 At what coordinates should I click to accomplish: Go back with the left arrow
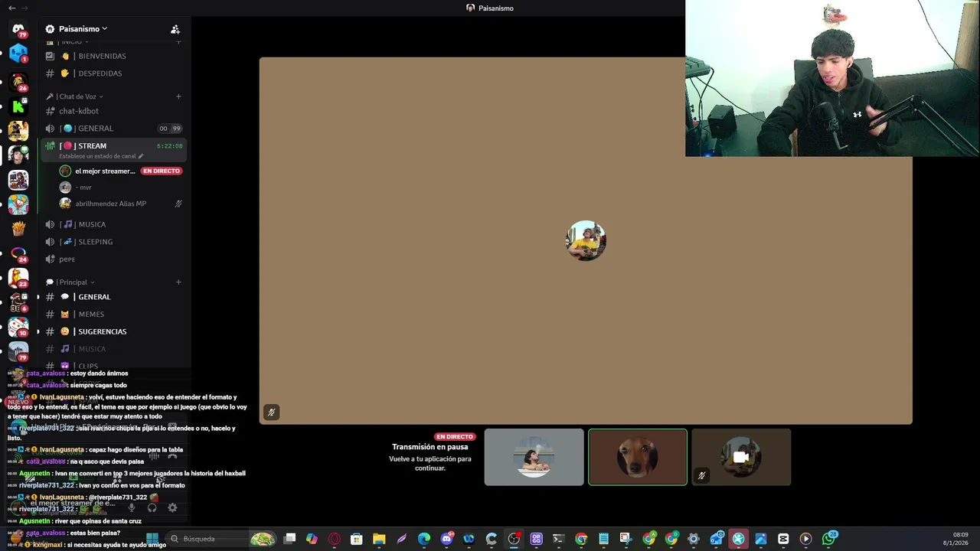(x=11, y=8)
